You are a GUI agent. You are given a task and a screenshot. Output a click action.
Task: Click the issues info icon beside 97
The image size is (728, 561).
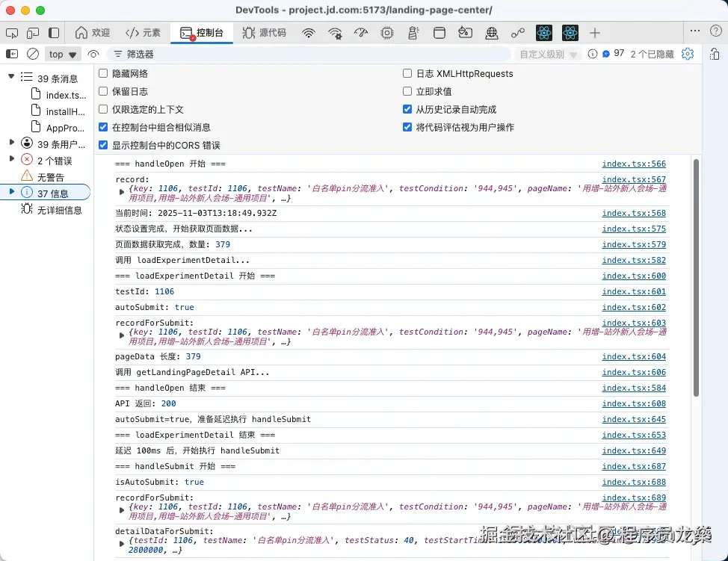(x=593, y=54)
